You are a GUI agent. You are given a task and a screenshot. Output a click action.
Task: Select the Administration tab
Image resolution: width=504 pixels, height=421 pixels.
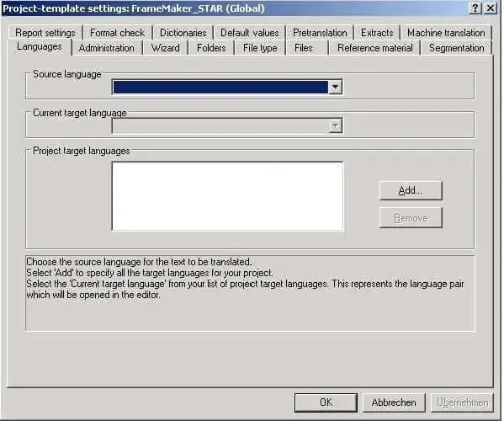106,48
